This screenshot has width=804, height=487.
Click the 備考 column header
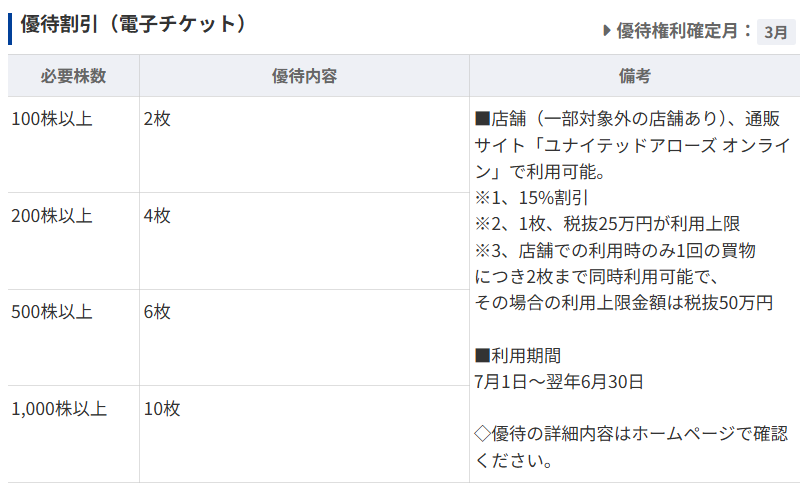tap(635, 76)
